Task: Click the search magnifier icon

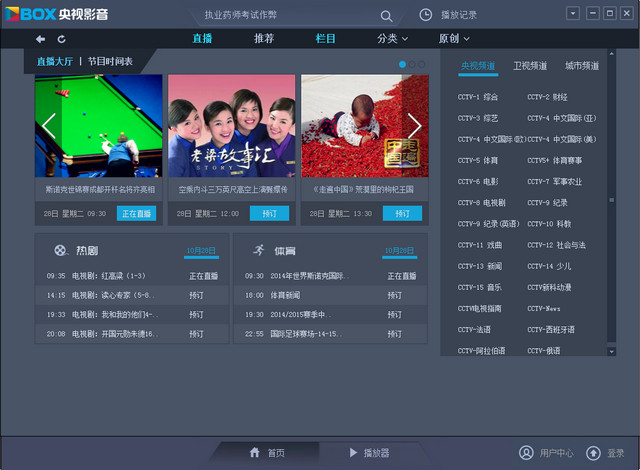Action: click(x=386, y=15)
